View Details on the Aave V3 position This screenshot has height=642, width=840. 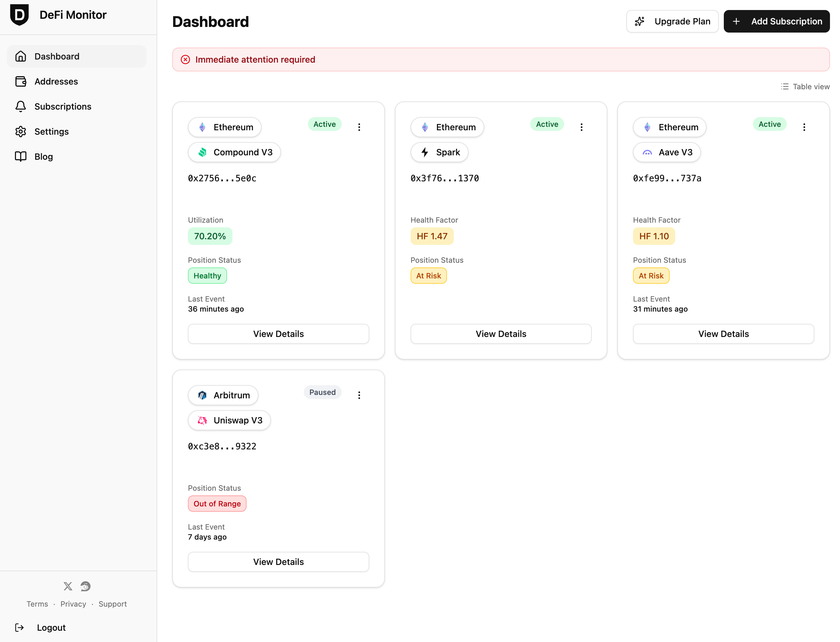coord(723,334)
